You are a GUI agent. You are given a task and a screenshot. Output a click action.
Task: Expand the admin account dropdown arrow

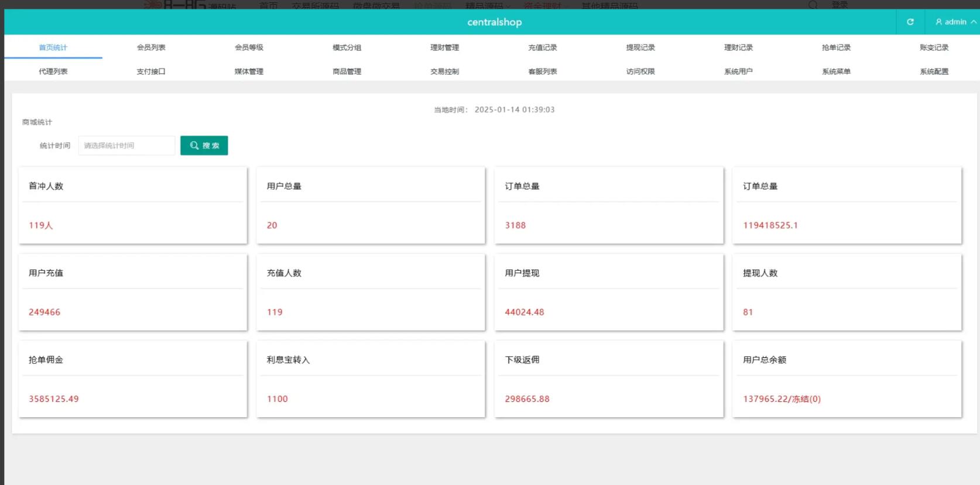974,22
